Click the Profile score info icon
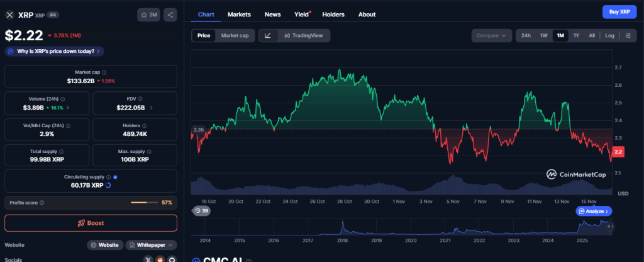 pyautogui.click(x=42, y=203)
